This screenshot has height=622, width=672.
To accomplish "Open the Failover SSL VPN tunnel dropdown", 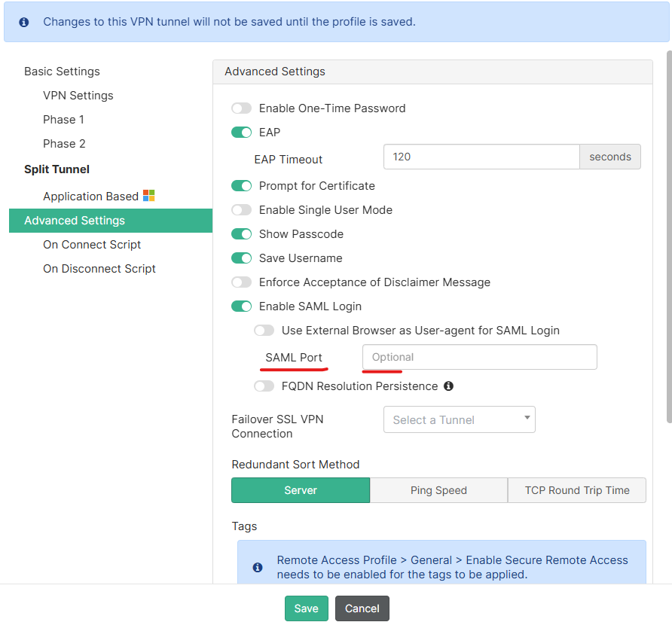I will pyautogui.click(x=459, y=419).
